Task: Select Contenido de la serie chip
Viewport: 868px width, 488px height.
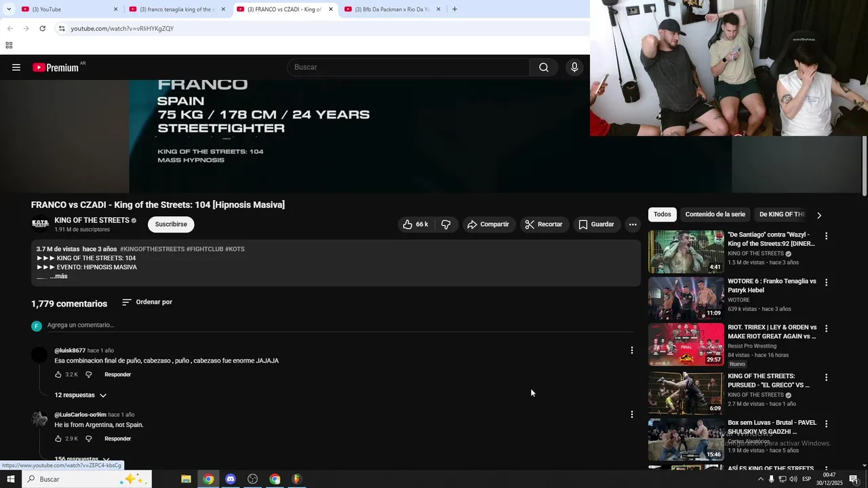Action: click(715, 214)
